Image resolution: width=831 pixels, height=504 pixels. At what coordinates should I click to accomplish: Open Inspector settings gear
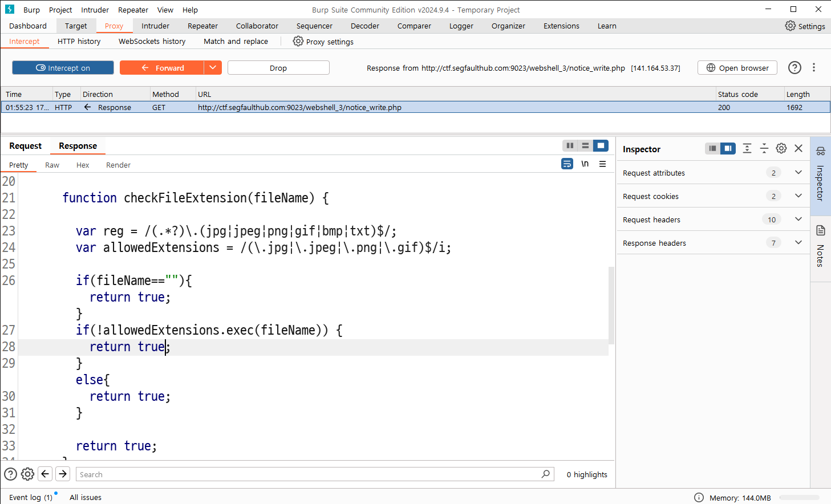pos(781,148)
